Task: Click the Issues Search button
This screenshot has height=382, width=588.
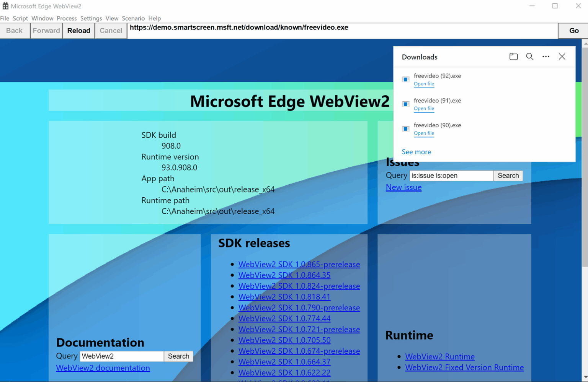Action: pos(508,176)
